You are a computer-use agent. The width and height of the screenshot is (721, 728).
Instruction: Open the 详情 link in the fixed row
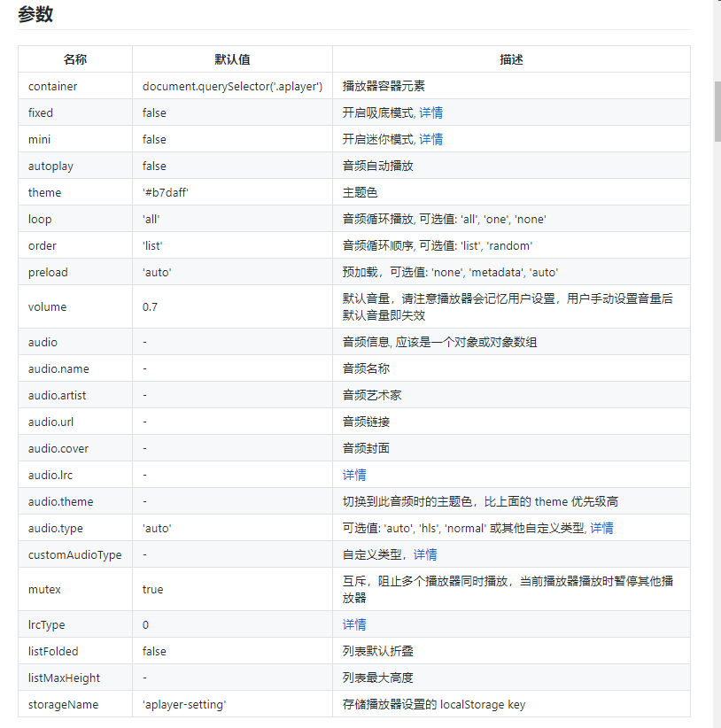430,112
